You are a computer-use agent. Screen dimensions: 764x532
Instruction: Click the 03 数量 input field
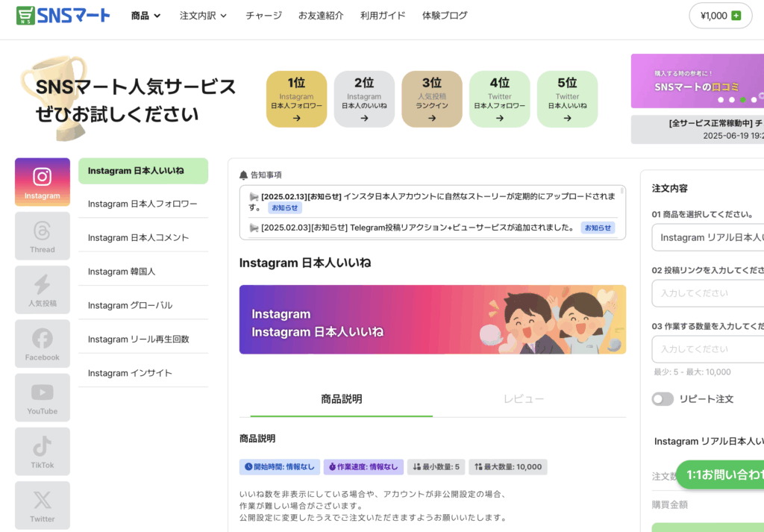pyautogui.click(x=707, y=349)
